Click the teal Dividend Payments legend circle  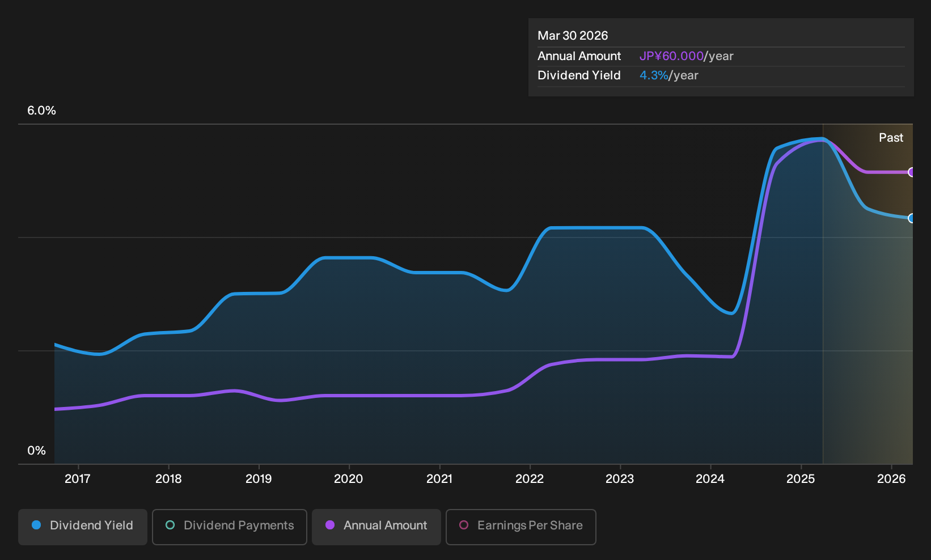point(170,525)
